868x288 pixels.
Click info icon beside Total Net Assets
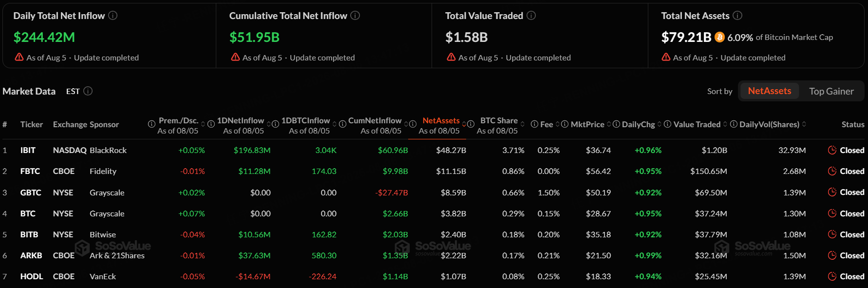coord(737,16)
